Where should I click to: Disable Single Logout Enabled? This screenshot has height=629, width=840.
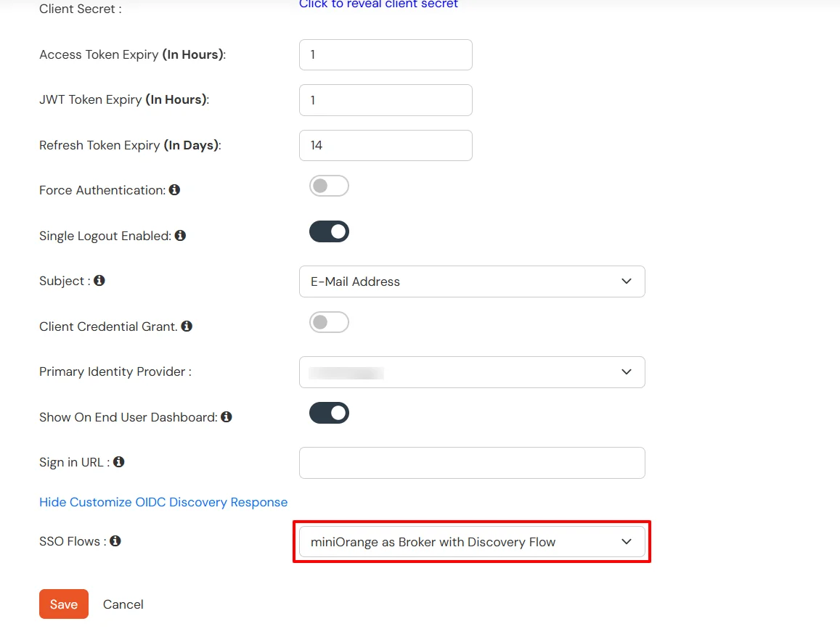point(329,231)
